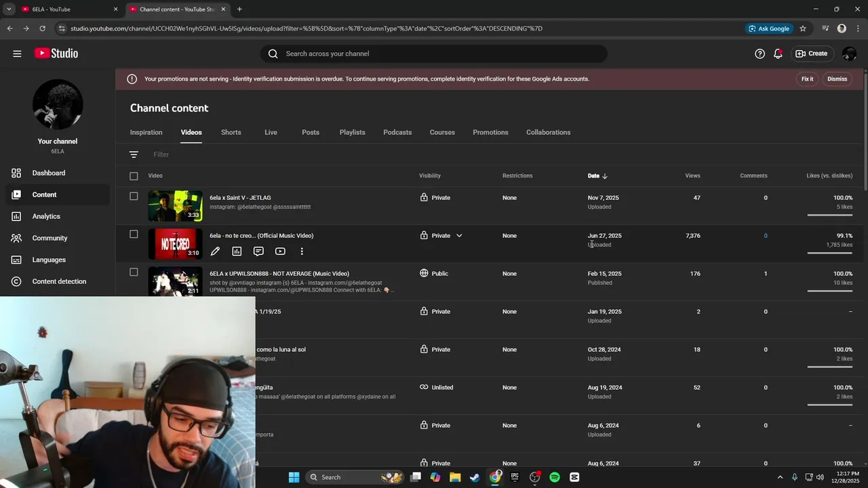Click the Create button
868x488 pixels.
point(812,54)
